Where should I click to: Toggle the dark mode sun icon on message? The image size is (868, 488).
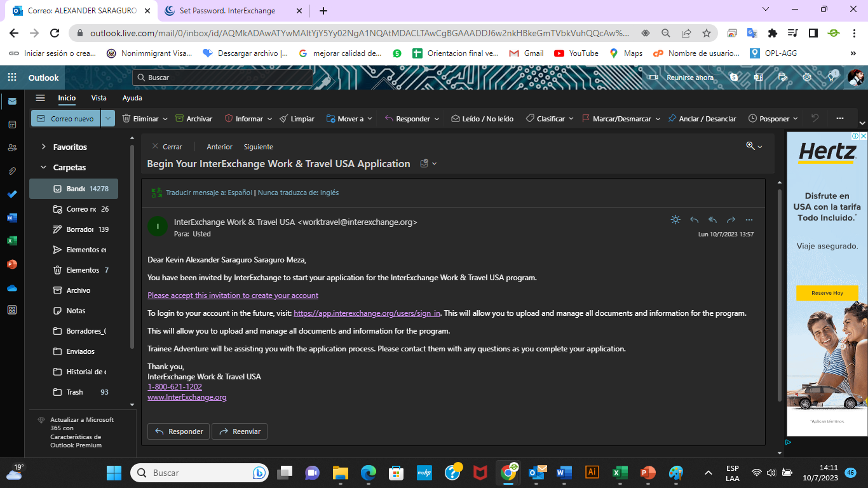[x=675, y=220]
